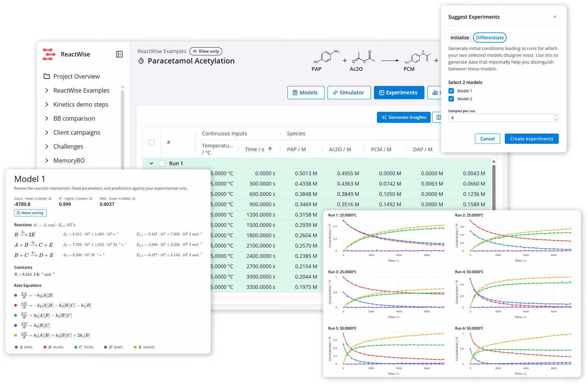The width and height of the screenshot is (588, 384).
Task: Click the ReactWise logo icon
Action: point(49,54)
